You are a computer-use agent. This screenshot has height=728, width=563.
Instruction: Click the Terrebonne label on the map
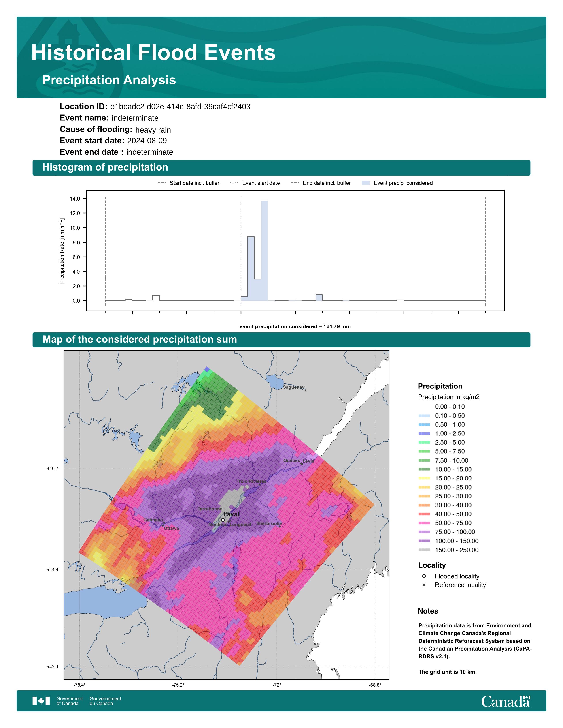(210, 509)
